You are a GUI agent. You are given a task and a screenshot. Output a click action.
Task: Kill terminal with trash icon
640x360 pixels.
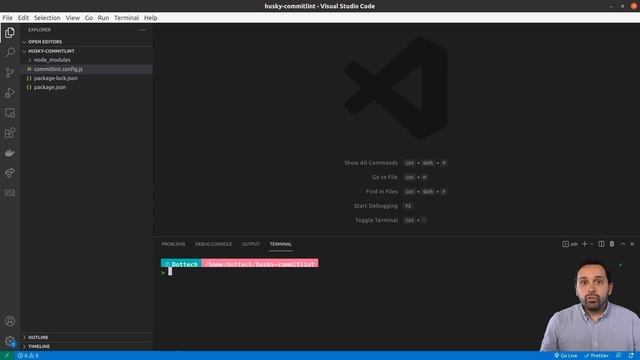612,244
